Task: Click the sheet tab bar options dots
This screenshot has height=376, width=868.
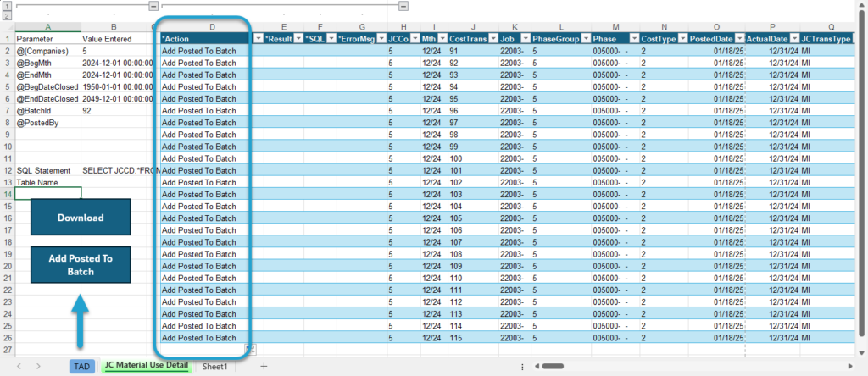Action: point(522,366)
